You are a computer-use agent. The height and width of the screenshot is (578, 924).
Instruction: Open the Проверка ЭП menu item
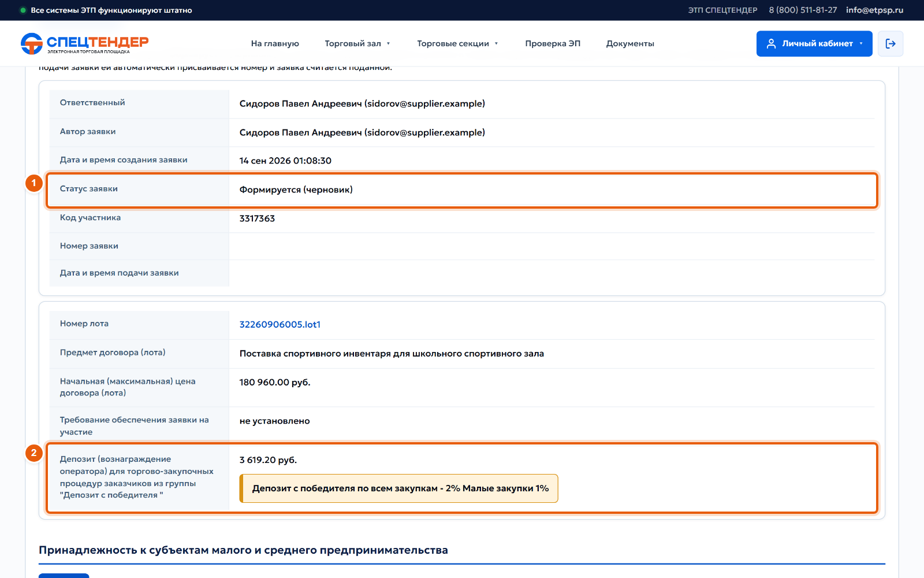pos(553,43)
